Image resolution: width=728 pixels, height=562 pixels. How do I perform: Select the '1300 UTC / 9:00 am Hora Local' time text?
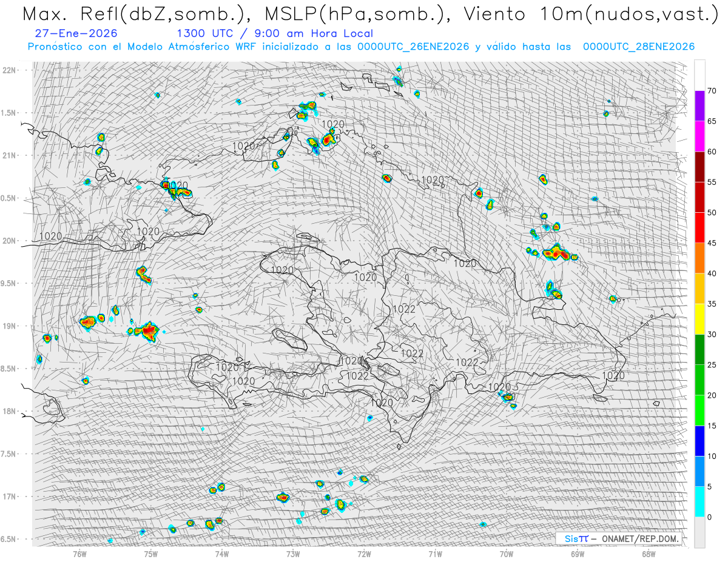pyautogui.click(x=275, y=33)
